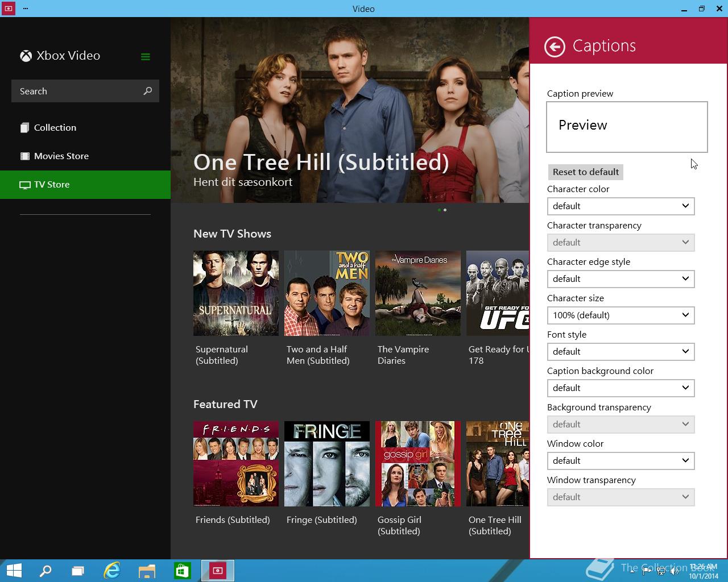Click the Caption preview box
The height and width of the screenshot is (582, 728).
627,127
